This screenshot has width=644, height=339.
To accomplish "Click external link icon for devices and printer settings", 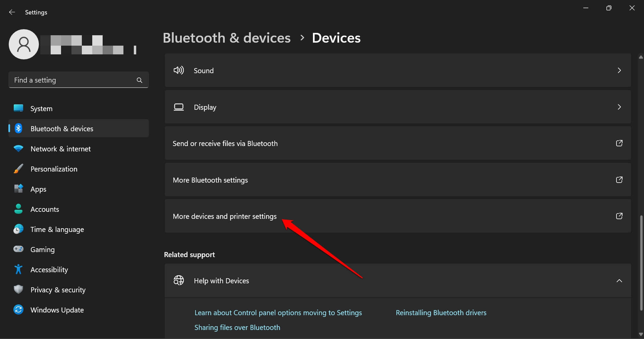I will coord(619,216).
